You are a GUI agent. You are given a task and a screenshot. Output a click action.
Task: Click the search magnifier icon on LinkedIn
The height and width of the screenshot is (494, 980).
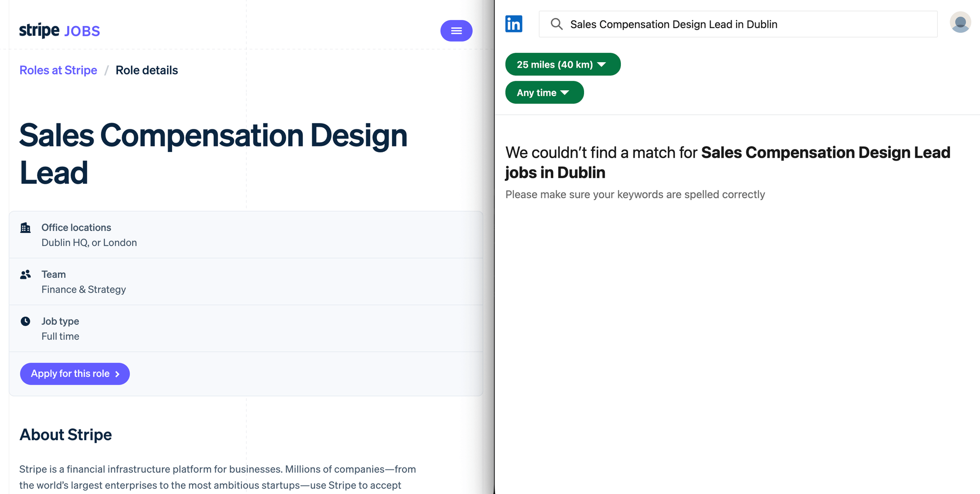tap(556, 24)
